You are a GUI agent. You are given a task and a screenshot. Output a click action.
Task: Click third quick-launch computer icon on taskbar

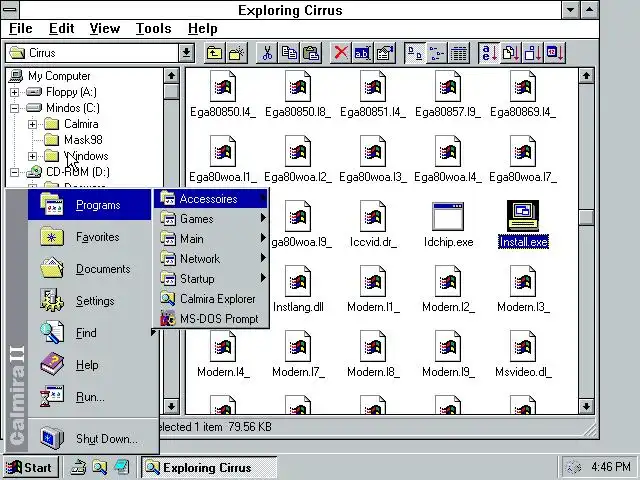pos(122,467)
